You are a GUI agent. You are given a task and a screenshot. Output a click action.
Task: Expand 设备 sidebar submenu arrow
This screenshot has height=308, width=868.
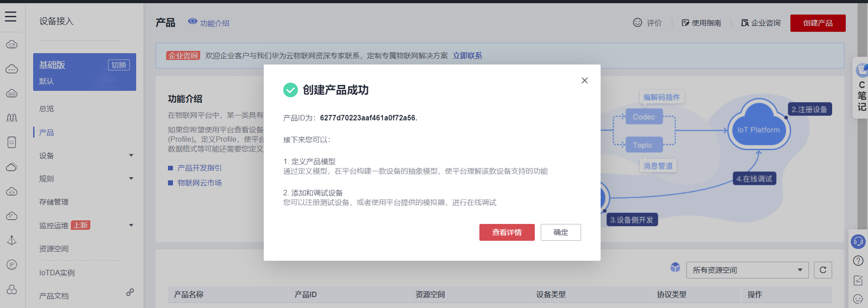pos(131,155)
